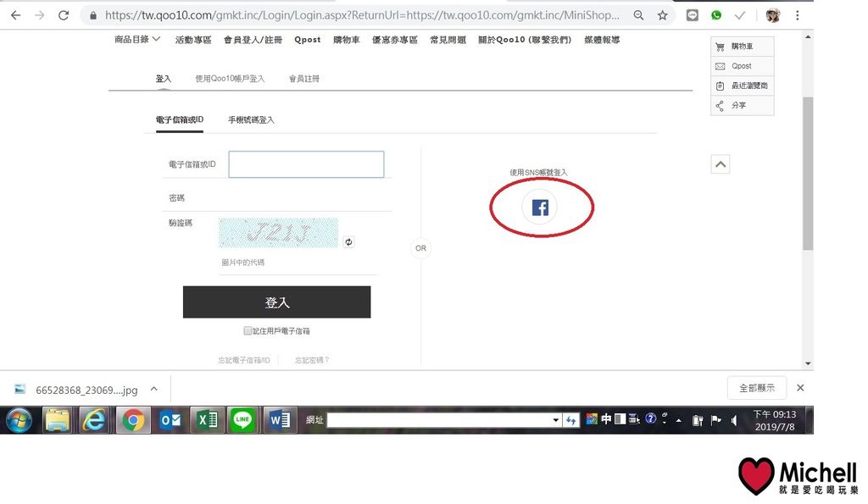Switch to Chrome in the taskbar
The height and width of the screenshot is (504, 868).
pos(133,420)
